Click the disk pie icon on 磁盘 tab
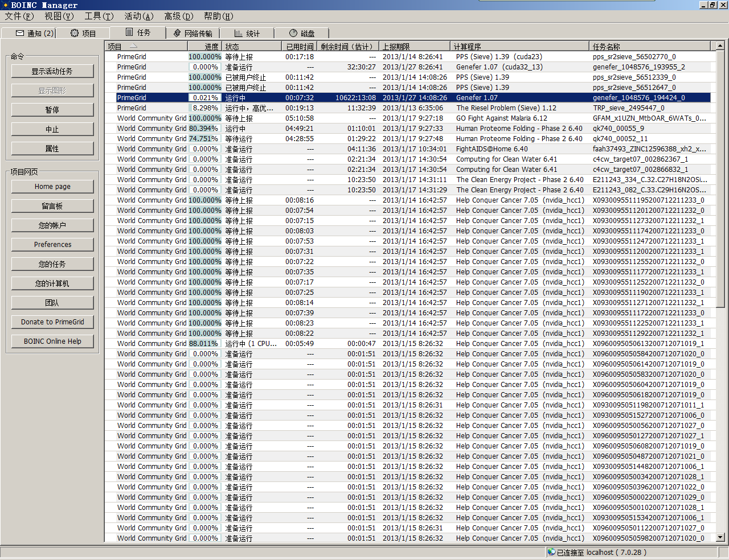 [x=293, y=33]
